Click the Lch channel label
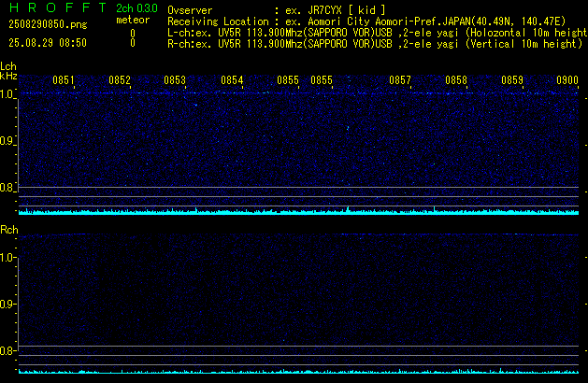The image size is (588, 383). point(8,66)
